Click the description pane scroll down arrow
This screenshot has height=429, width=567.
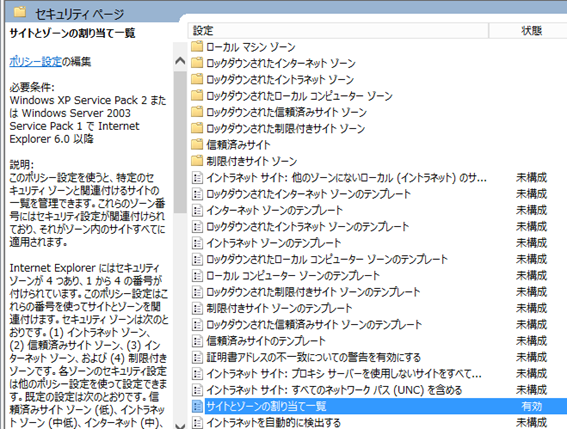tap(180, 425)
